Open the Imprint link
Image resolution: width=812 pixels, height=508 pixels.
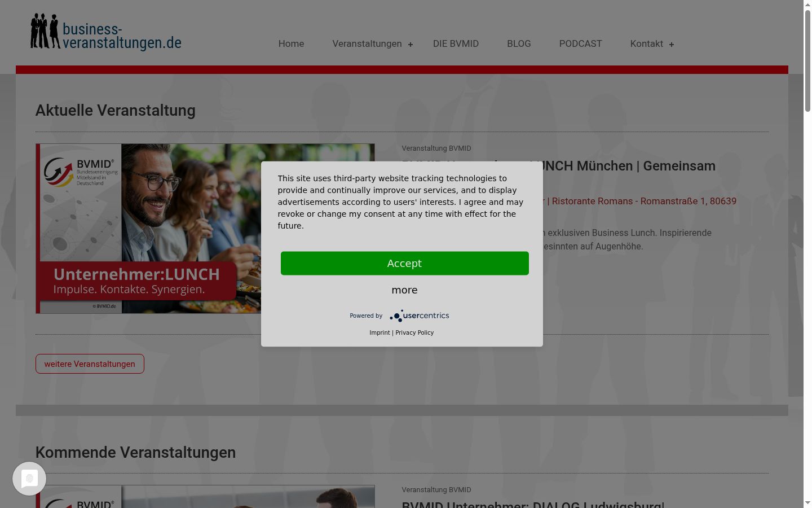(x=379, y=333)
